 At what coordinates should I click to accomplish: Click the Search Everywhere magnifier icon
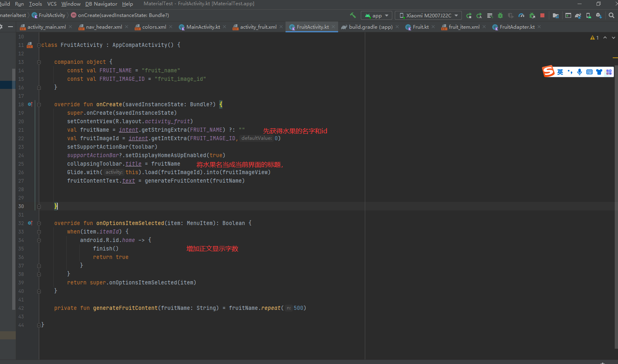coord(611,15)
